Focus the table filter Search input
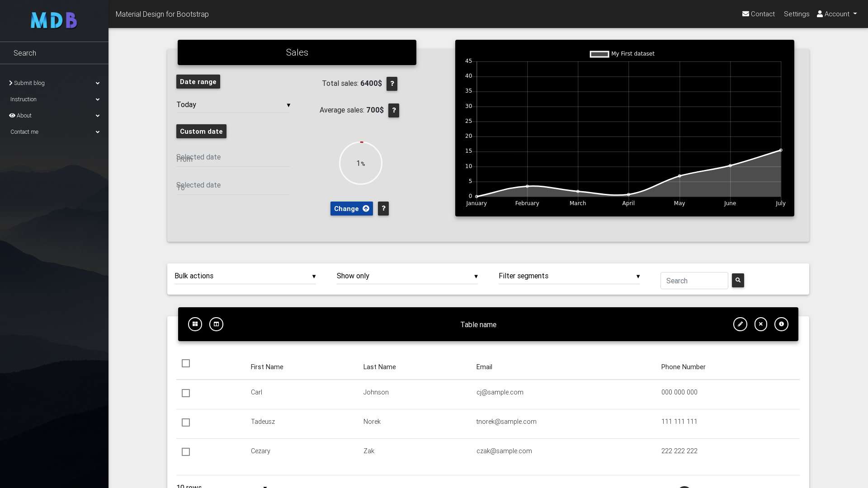The image size is (868, 488). point(694,281)
